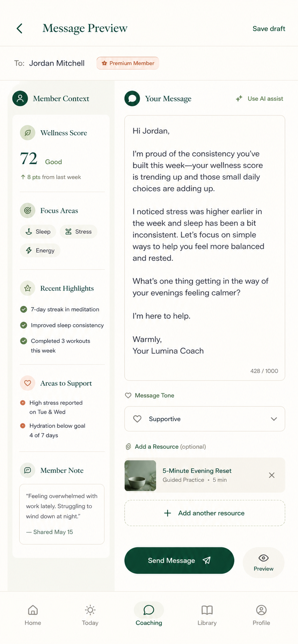Save the message as draft
The height and width of the screenshot is (644, 298).
pyautogui.click(x=269, y=29)
